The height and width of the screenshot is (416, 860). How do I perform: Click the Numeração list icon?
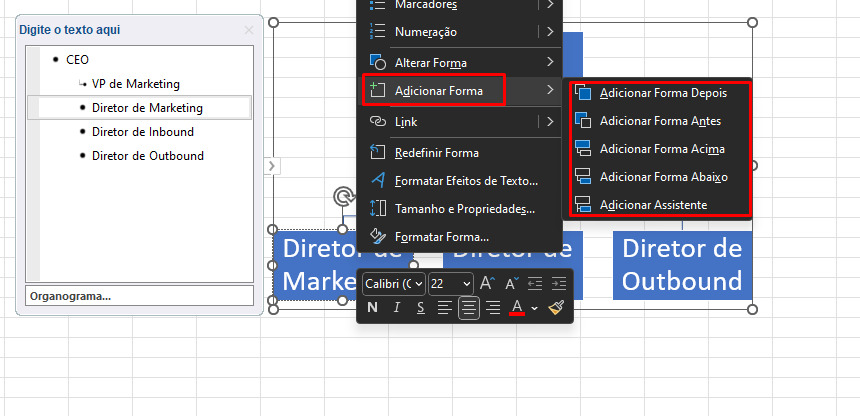pos(378,31)
